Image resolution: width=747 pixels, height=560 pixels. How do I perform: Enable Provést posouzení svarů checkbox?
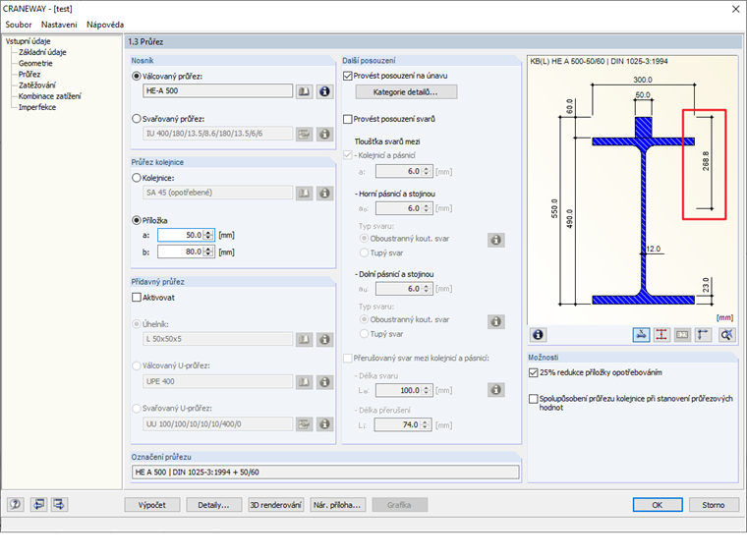point(348,119)
